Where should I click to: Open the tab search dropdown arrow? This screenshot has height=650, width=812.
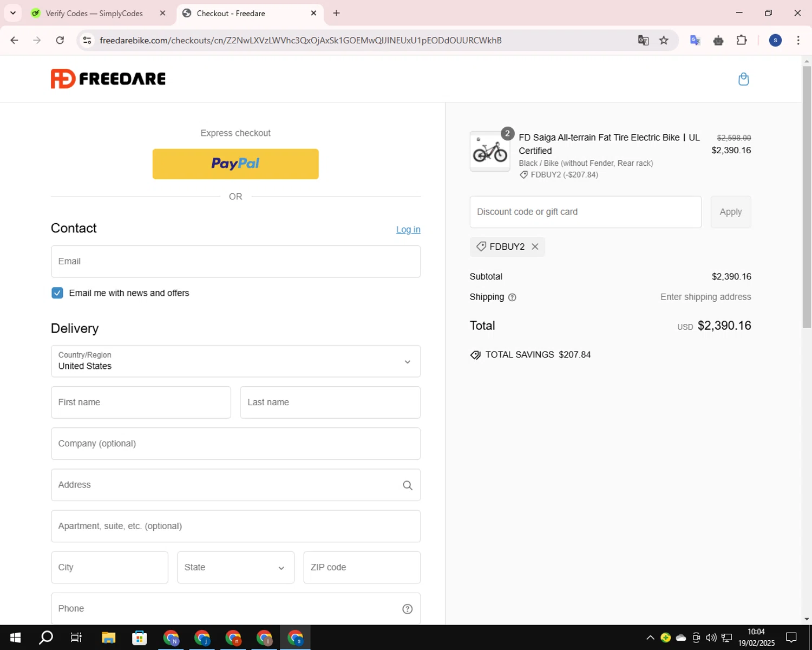(x=13, y=13)
